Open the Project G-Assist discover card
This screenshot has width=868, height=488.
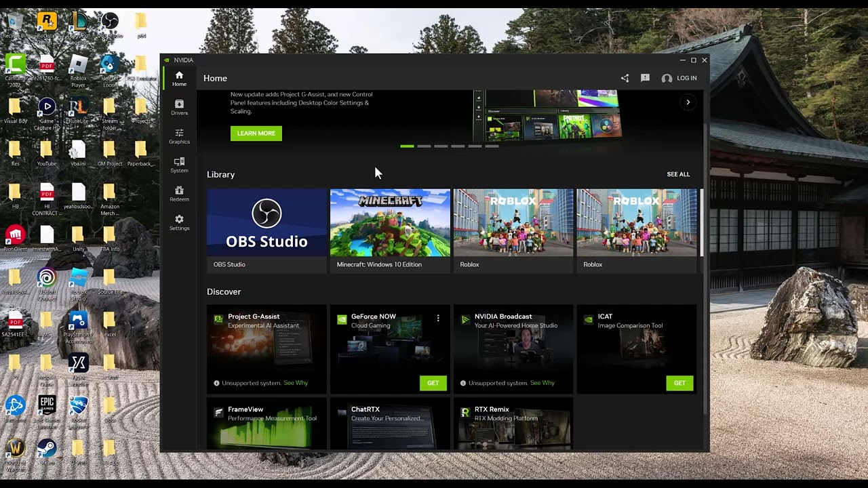(267, 348)
